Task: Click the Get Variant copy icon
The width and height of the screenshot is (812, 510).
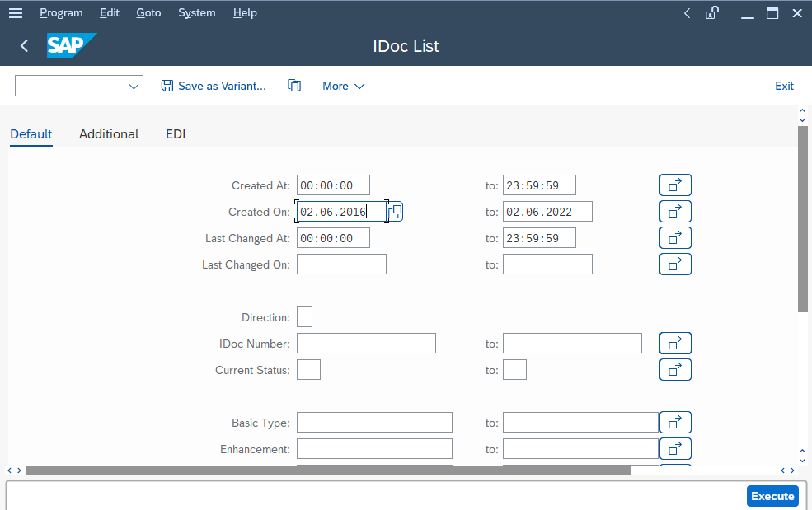Action: (294, 86)
